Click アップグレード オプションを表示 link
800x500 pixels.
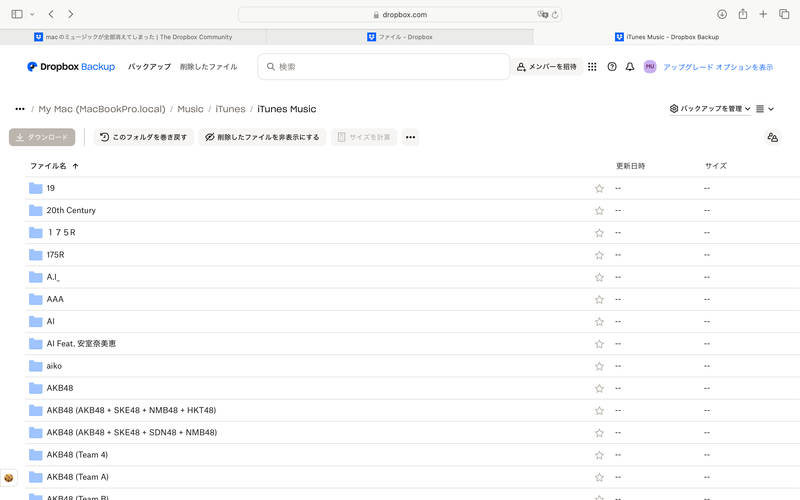[718, 67]
